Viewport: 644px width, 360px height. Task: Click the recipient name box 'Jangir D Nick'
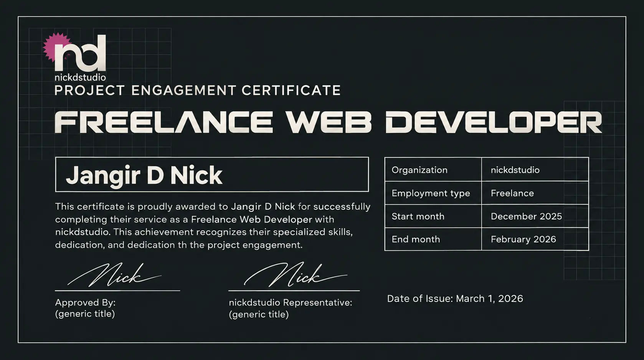point(212,174)
